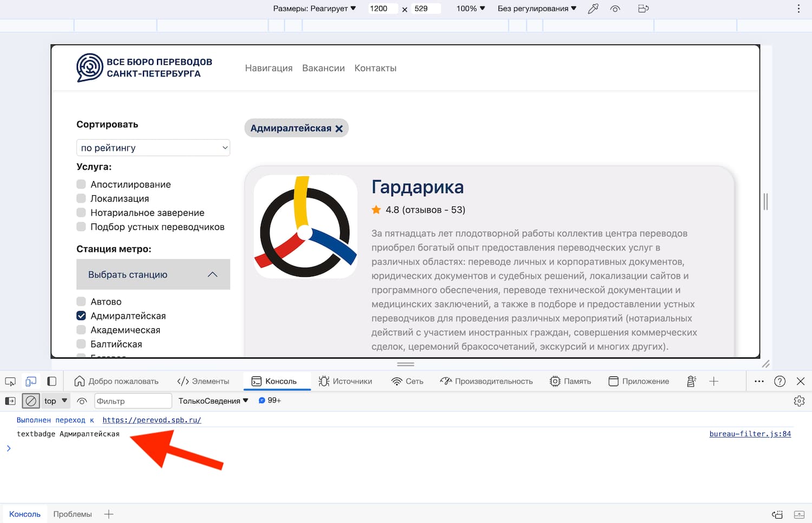Viewport: 812px width, 523px height.
Task: Open the 100% zoom dropdown
Action: coord(470,9)
